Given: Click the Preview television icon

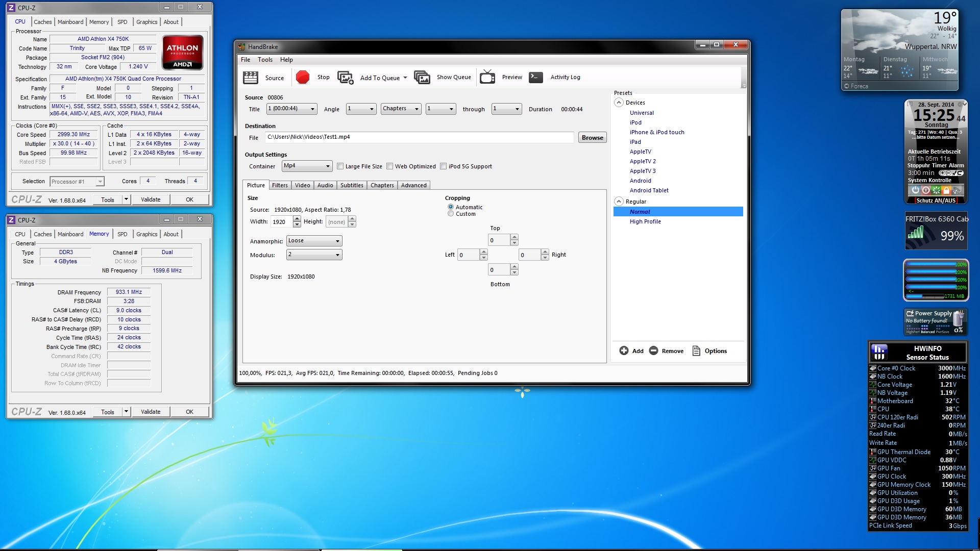Looking at the screenshot, I should click(x=487, y=78).
